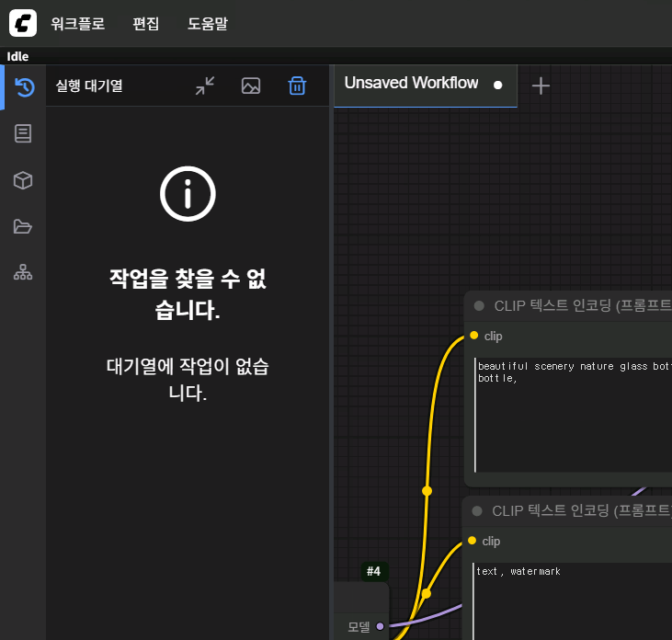Collapse the lower CLIP 텍스트 인코딩 node
The width and height of the screenshot is (672, 640).
[476, 510]
